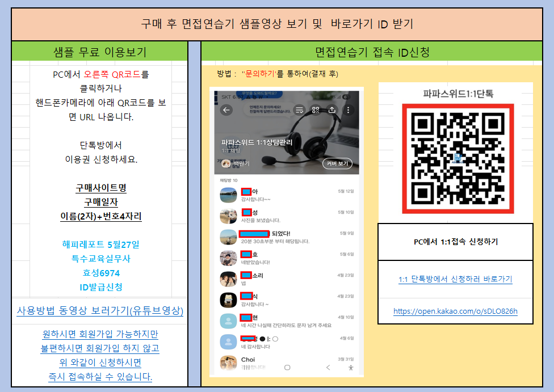554x392 pixels.
Task: Click the 파파스위드 1:1상담관리 chat title
Action: point(257,142)
